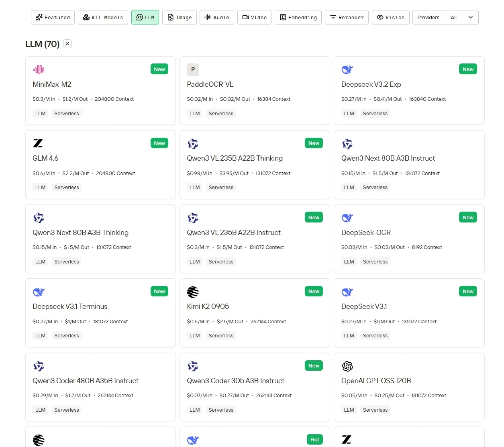This screenshot has height=447, width=504.
Task: Switch to the Embedding models tab
Action: coord(298,17)
